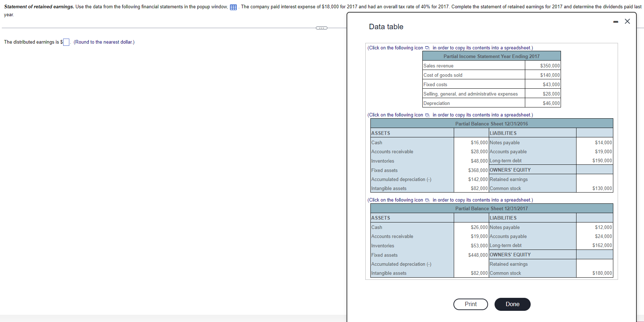Copy the 12/31/2017 Balance Sheet to a spreadsheet
Image resolution: width=644 pixels, height=322 pixels.
coord(427,200)
